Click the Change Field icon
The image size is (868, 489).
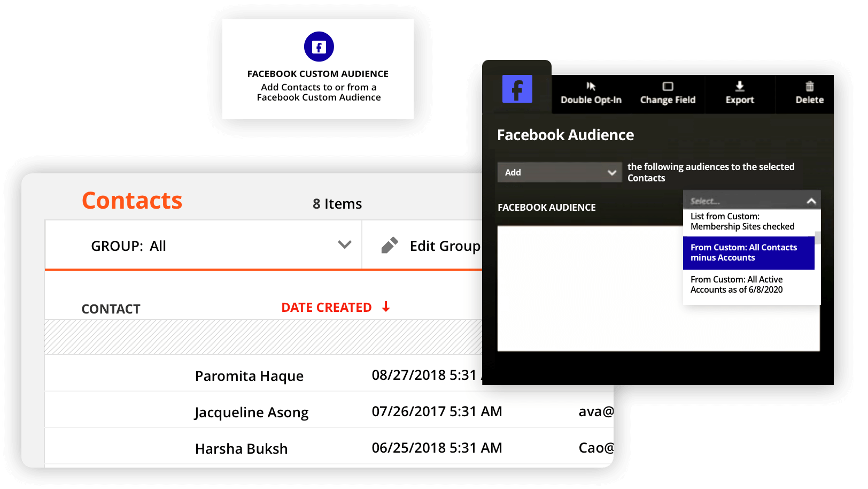[x=668, y=86]
